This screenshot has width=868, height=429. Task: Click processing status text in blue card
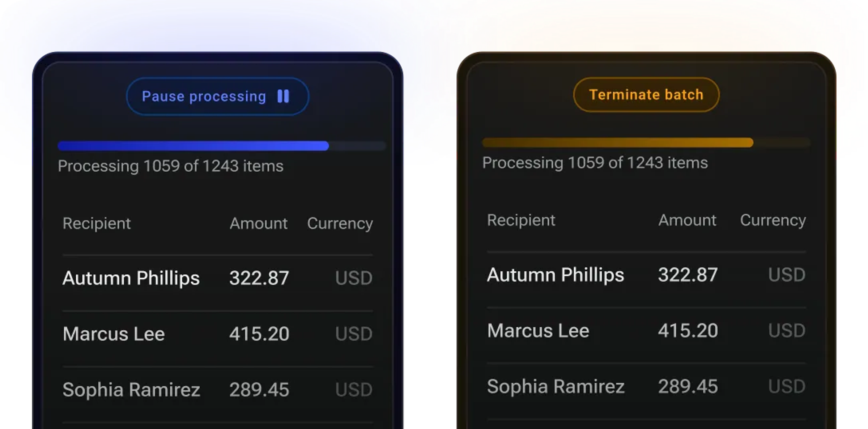(170, 166)
